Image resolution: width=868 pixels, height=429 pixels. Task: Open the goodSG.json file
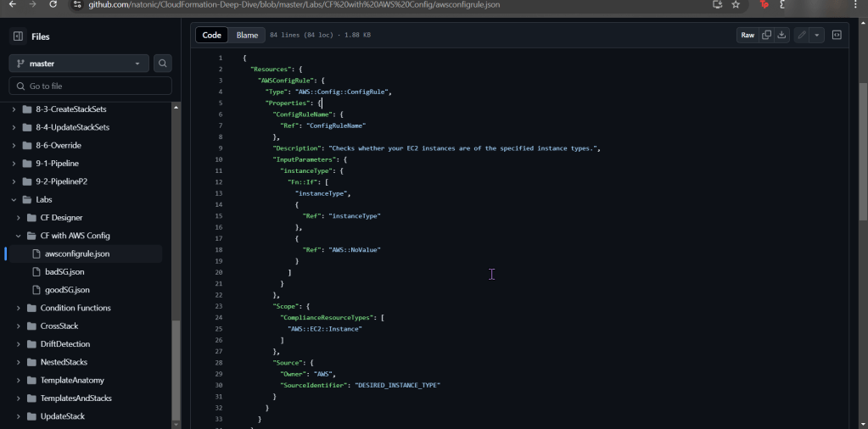click(x=66, y=290)
